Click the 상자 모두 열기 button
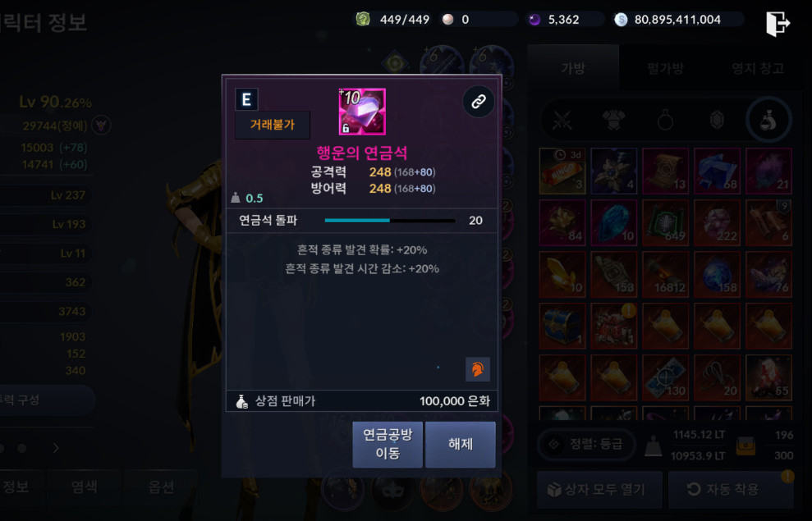Screen dimensions: 812x521 599,489
